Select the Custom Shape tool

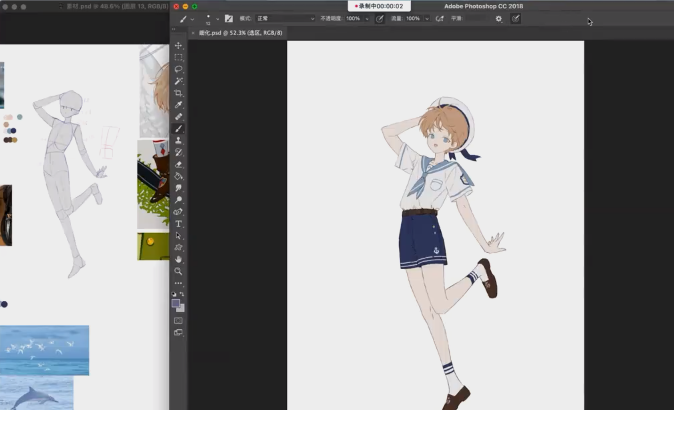tap(178, 248)
